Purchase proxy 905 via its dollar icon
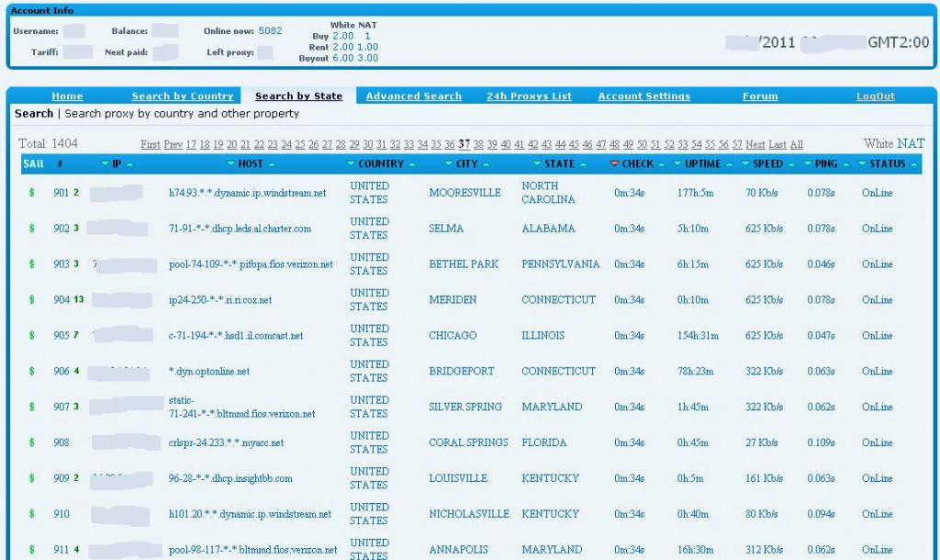Viewport: 940px width, 560px height. [x=32, y=335]
